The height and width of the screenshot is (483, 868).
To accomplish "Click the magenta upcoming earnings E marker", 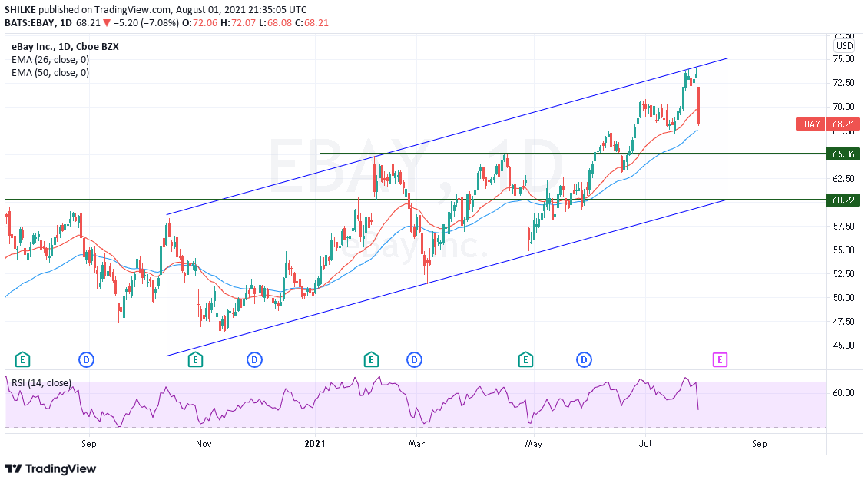I will click(720, 360).
